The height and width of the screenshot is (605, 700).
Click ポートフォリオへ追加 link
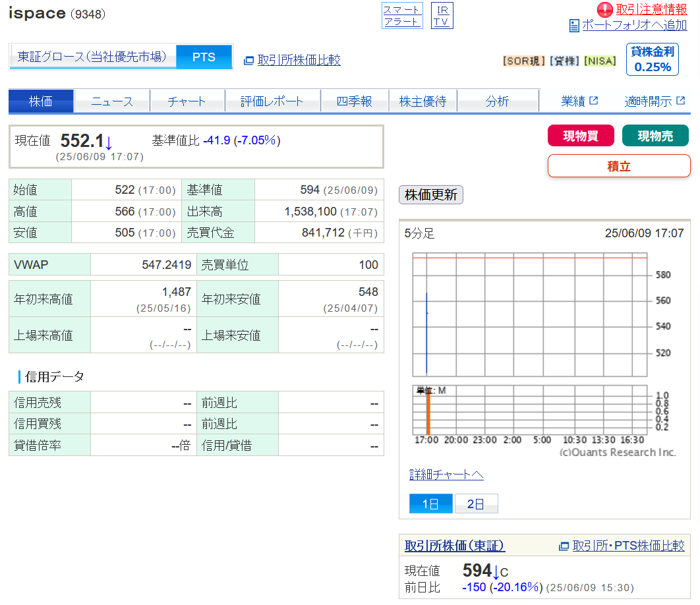[634, 26]
